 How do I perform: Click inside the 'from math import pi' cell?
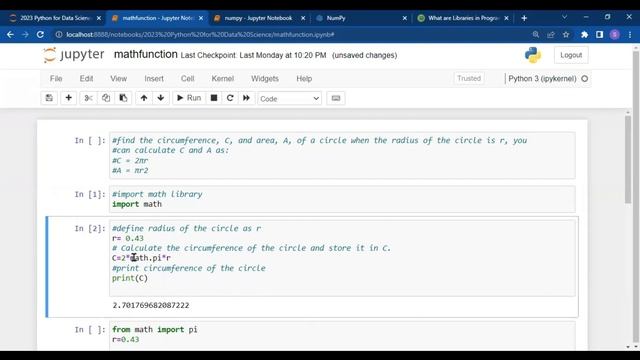point(342,336)
